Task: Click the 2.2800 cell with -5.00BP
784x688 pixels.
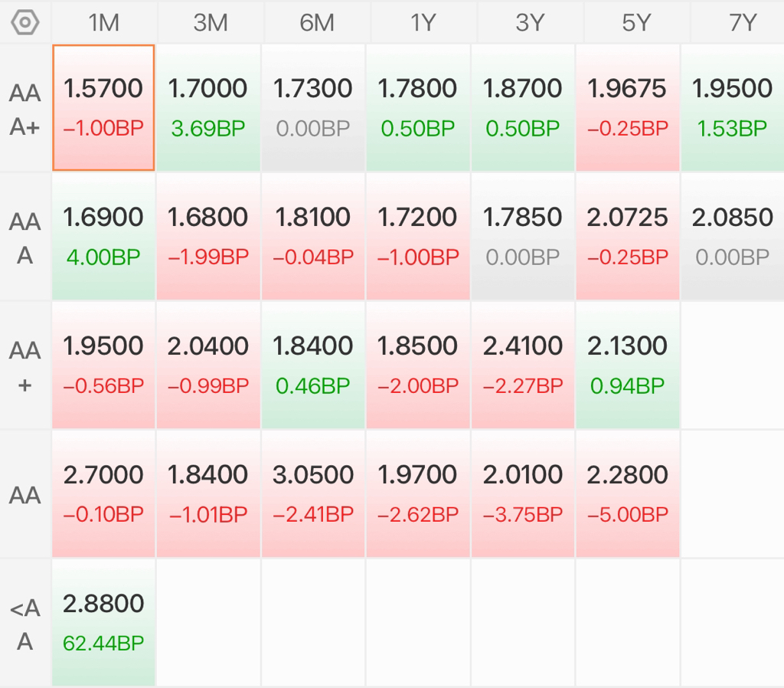Action: click(x=627, y=493)
